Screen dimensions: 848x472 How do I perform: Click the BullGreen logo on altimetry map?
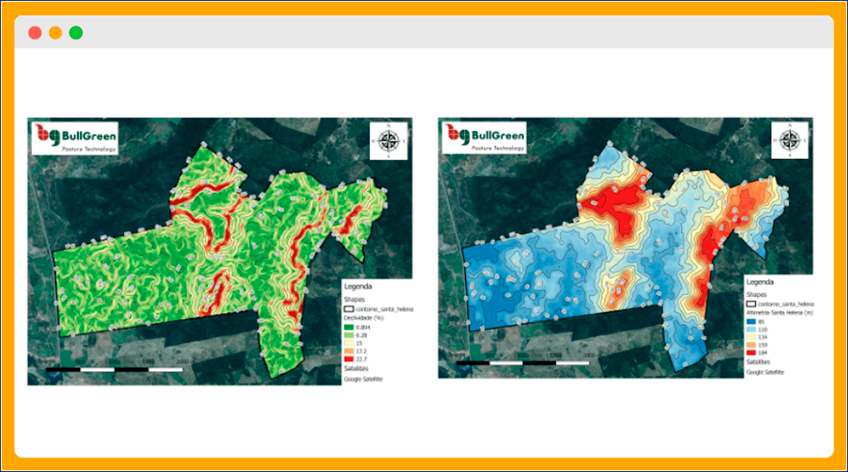tap(486, 137)
